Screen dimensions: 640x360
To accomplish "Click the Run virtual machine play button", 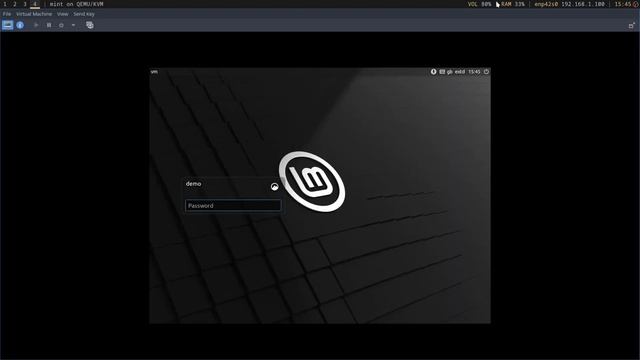I will tap(36, 25).
